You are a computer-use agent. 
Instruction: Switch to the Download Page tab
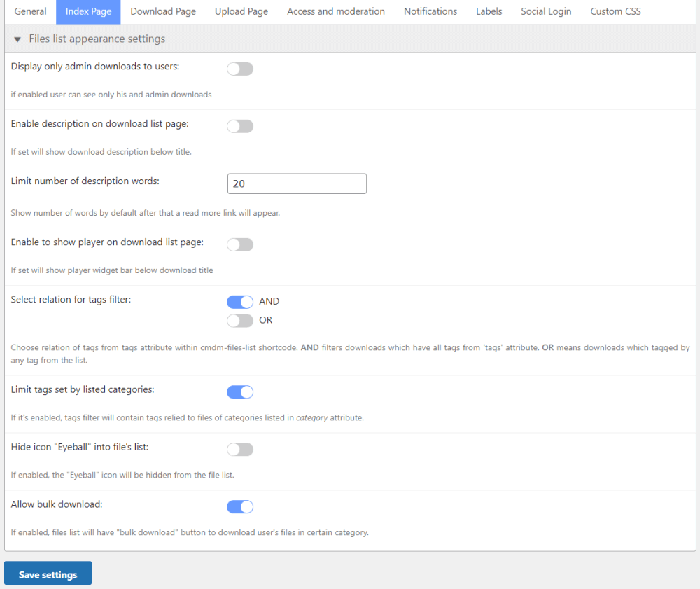[x=163, y=11]
